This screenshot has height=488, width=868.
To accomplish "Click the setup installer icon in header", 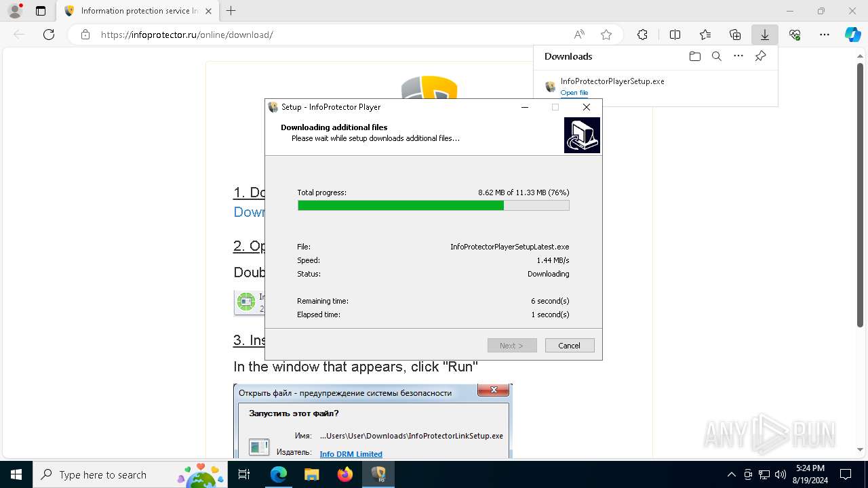I will 582,135.
